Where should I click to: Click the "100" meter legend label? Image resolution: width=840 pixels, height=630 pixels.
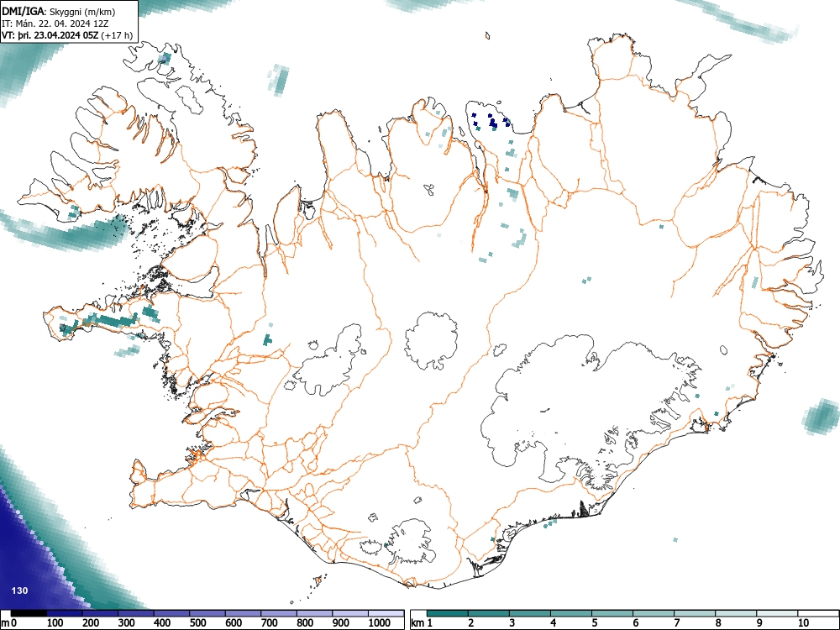55,623
